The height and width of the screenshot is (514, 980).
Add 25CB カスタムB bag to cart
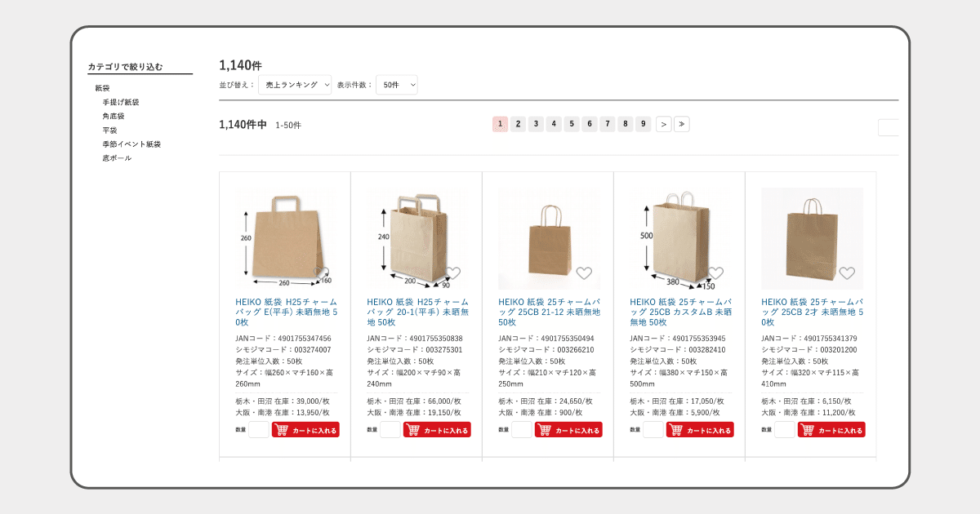pos(700,430)
